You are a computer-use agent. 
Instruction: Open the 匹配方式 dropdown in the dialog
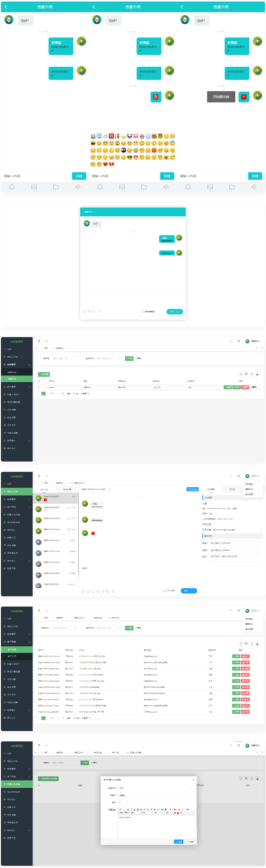[x=156, y=788]
